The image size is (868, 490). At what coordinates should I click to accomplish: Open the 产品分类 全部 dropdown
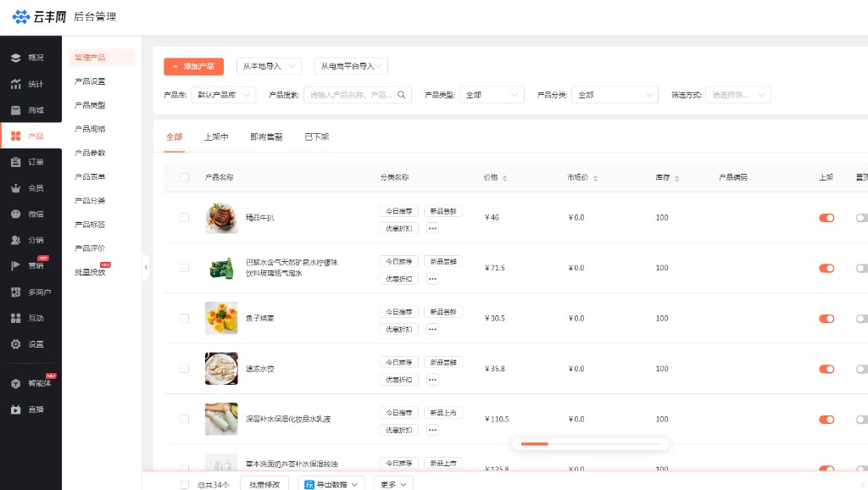point(615,95)
